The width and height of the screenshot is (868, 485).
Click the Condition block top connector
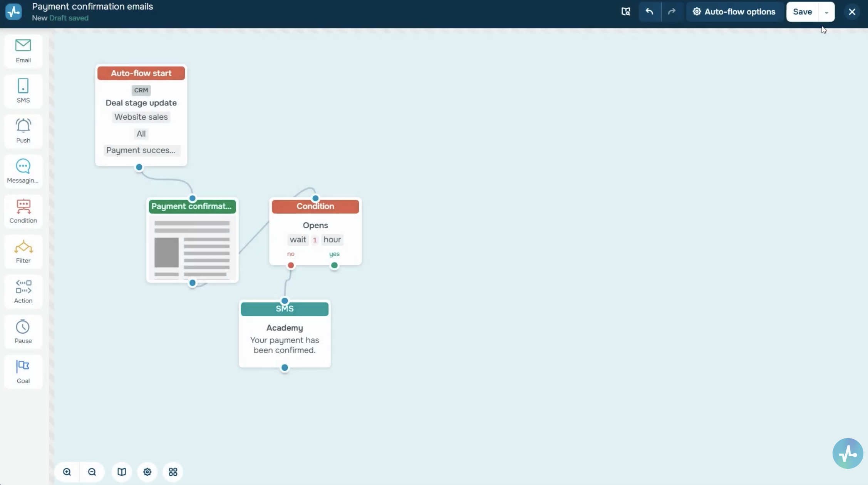(315, 198)
